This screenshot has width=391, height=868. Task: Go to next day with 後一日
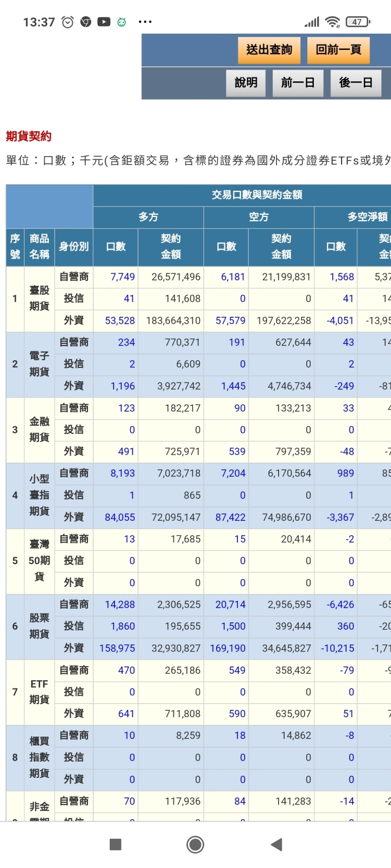[356, 83]
